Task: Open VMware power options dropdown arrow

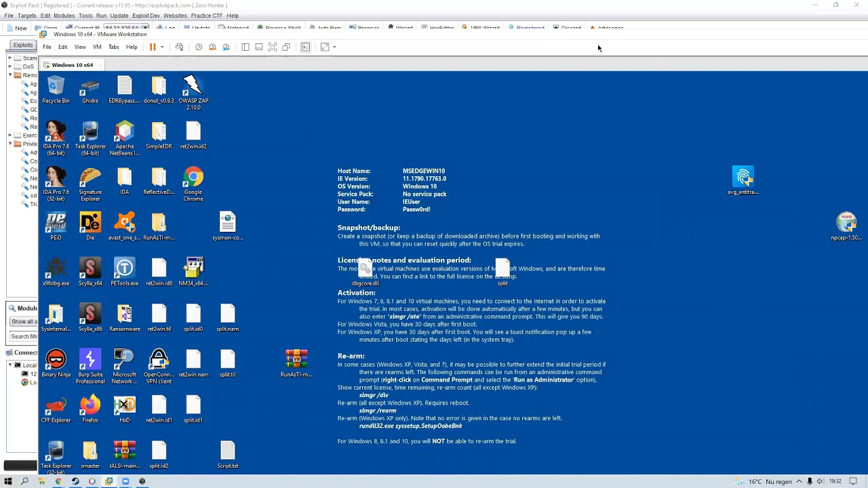Action: [161, 47]
